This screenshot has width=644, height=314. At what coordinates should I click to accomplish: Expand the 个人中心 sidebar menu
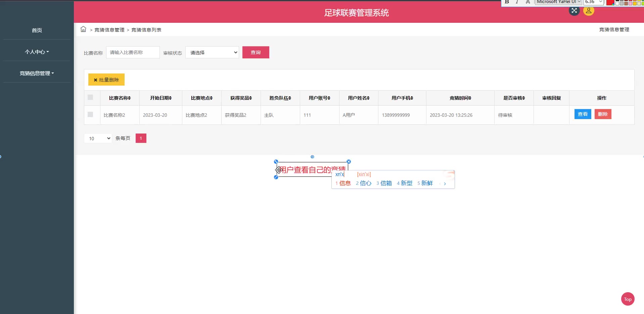37,52
